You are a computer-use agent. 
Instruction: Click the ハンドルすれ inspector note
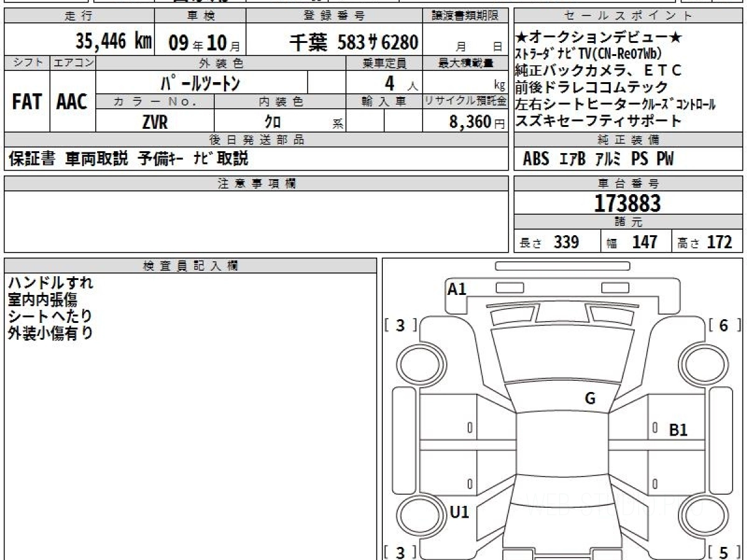click(x=50, y=283)
